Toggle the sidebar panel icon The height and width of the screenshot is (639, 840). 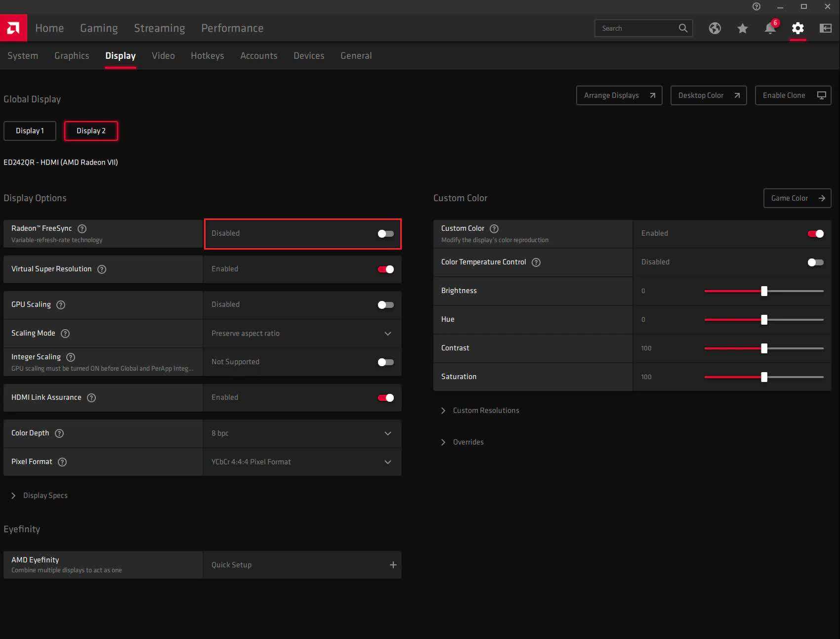(825, 28)
